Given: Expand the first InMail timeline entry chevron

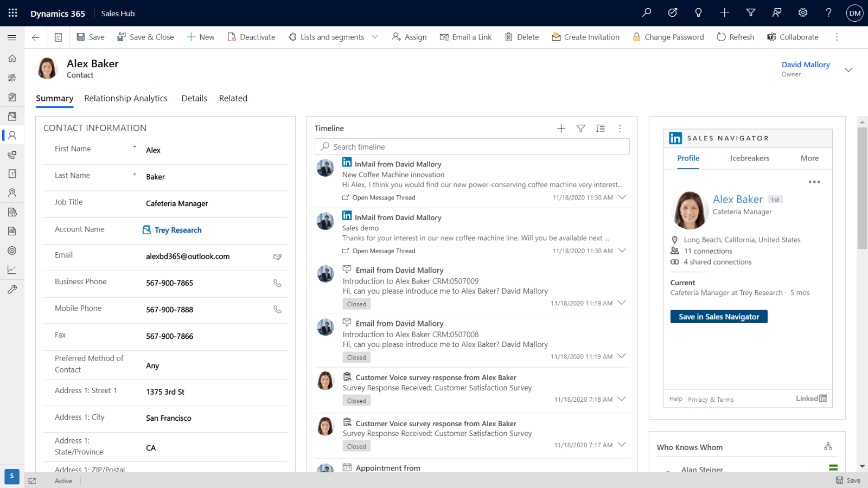Looking at the screenshot, I should [x=622, y=197].
